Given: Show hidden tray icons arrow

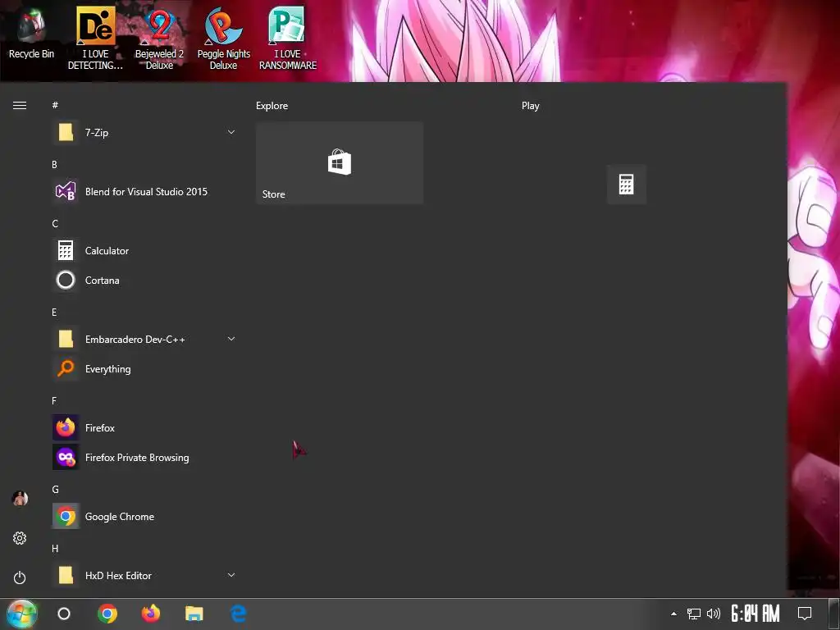Looking at the screenshot, I should pyautogui.click(x=673, y=614).
